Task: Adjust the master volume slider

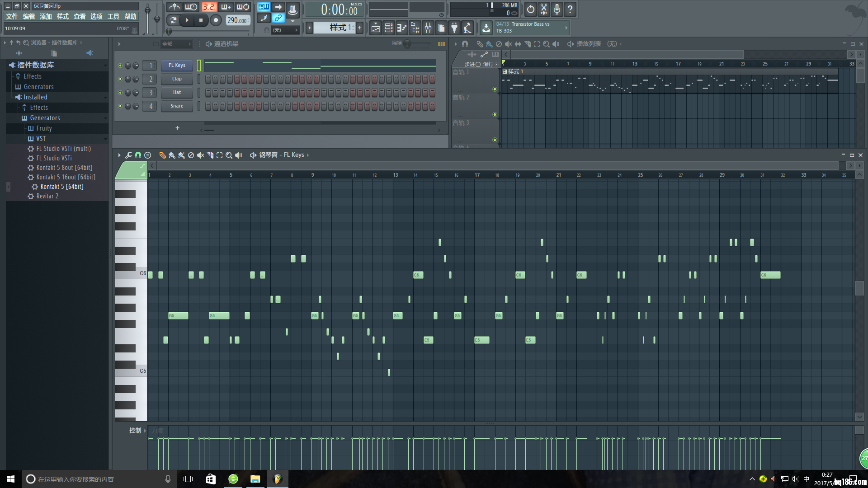Action: [x=147, y=18]
